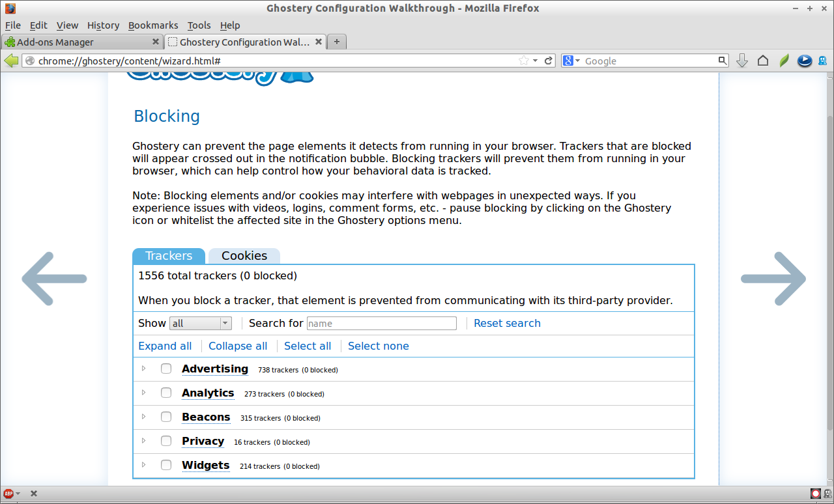Click the reload page icon
Screen dimensions: 834x504
(549, 61)
